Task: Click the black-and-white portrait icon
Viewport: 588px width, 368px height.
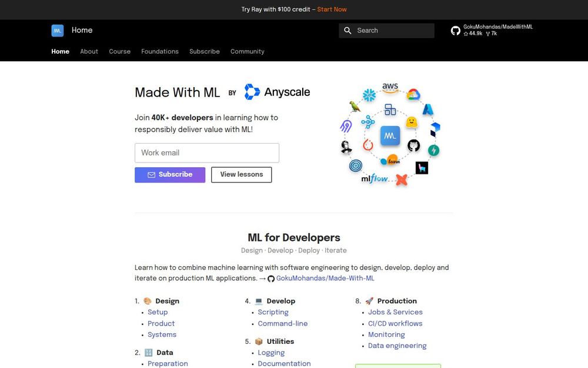Action: 346,147
